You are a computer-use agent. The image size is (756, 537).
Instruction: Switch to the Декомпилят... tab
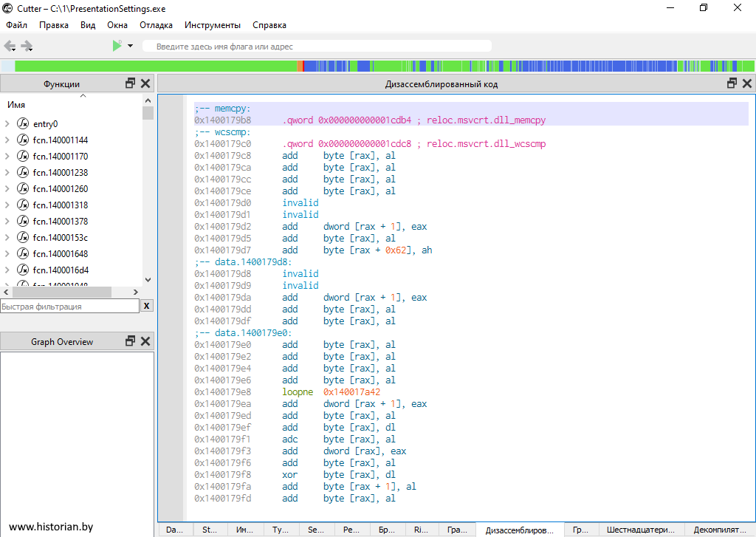coord(721,530)
